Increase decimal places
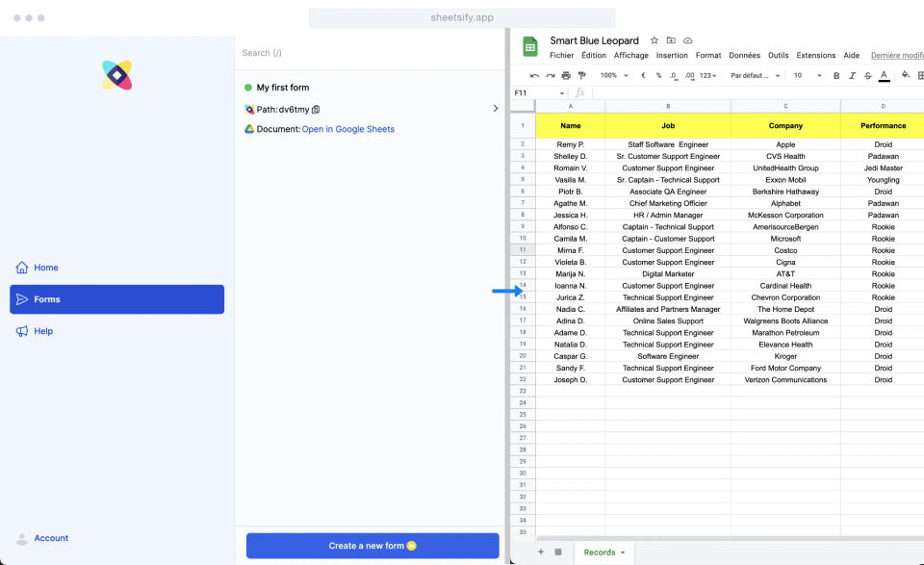Viewport: 924px width, 565px height. click(689, 75)
